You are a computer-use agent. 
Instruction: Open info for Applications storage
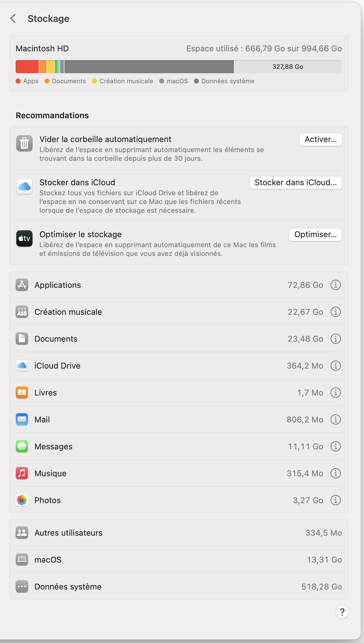[336, 285]
